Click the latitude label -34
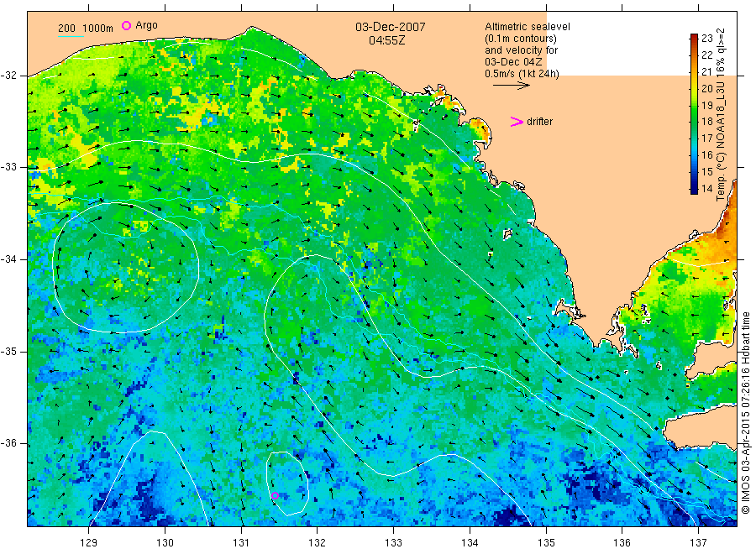Viewport: 756px width, 554px height. [x=8, y=259]
